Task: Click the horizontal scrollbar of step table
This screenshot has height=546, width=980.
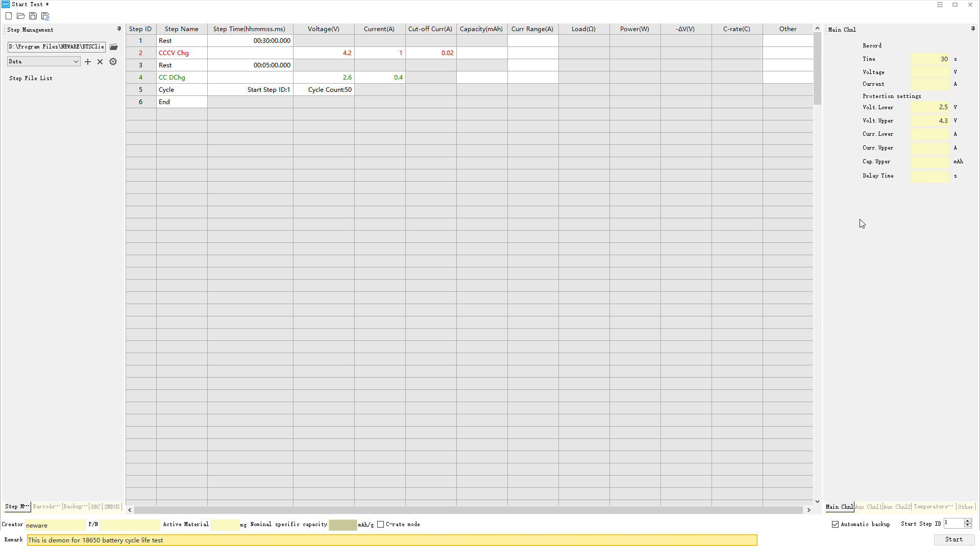Action: pos(469,510)
